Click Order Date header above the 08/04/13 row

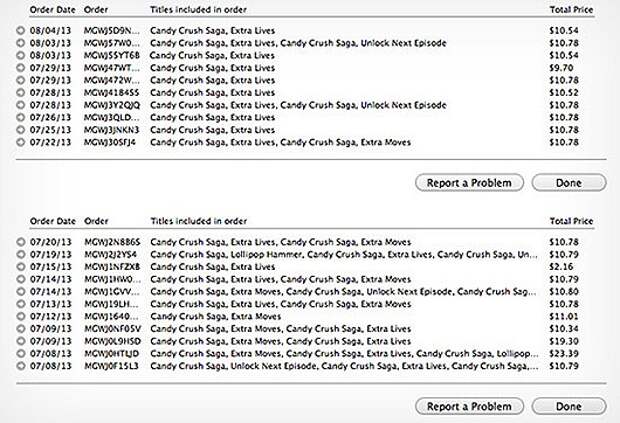tap(53, 10)
